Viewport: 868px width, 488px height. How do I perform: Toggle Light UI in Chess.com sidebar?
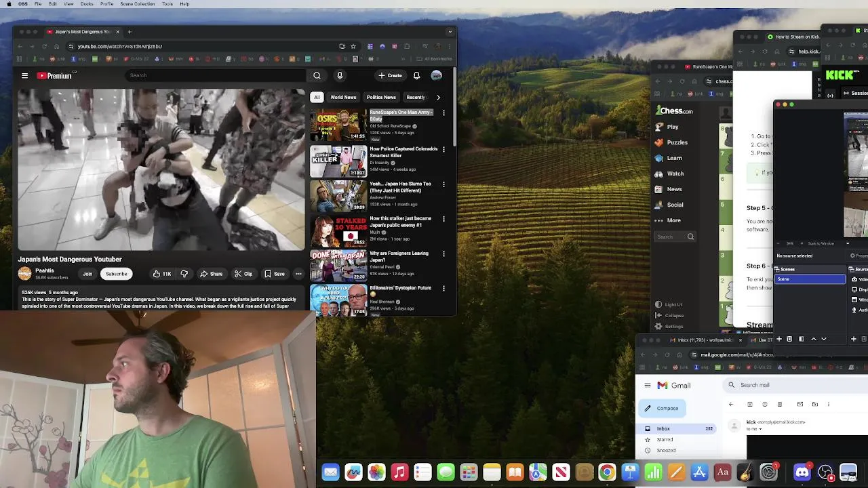click(x=668, y=304)
